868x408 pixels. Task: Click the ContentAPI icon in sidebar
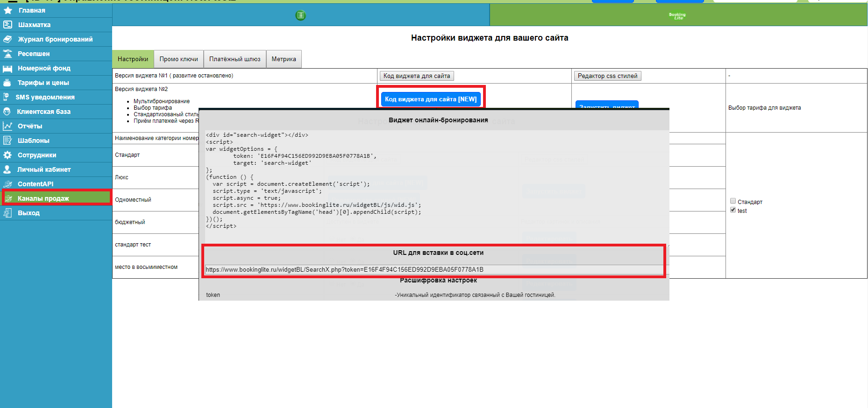click(7, 184)
